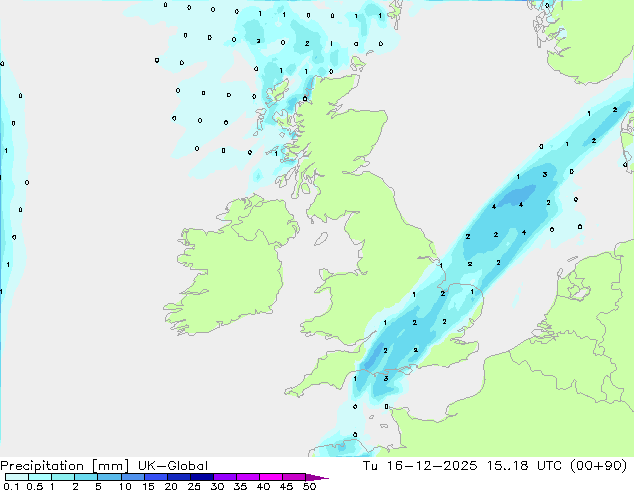Click the 5–10 mm legend color swatch
This screenshot has width=634, height=490.
[x=109, y=477]
